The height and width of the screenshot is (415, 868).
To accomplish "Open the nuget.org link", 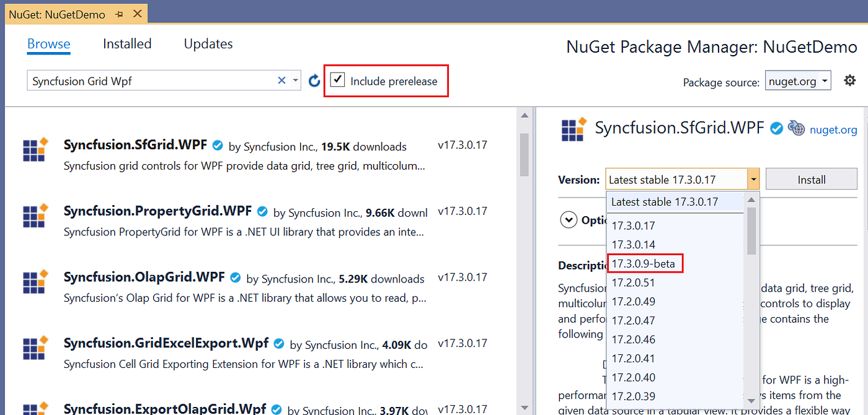I will click(833, 129).
